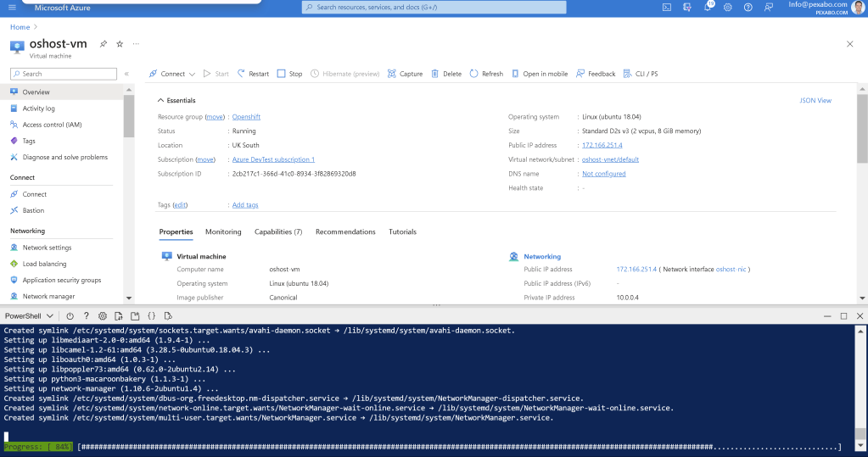Switch to the Capabilities (7) tab
Screen dimensions: 868x457
pyautogui.click(x=278, y=231)
